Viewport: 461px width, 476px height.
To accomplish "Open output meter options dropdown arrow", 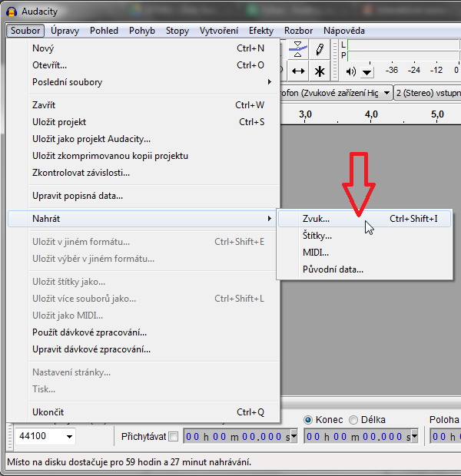I will pos(367,72).
